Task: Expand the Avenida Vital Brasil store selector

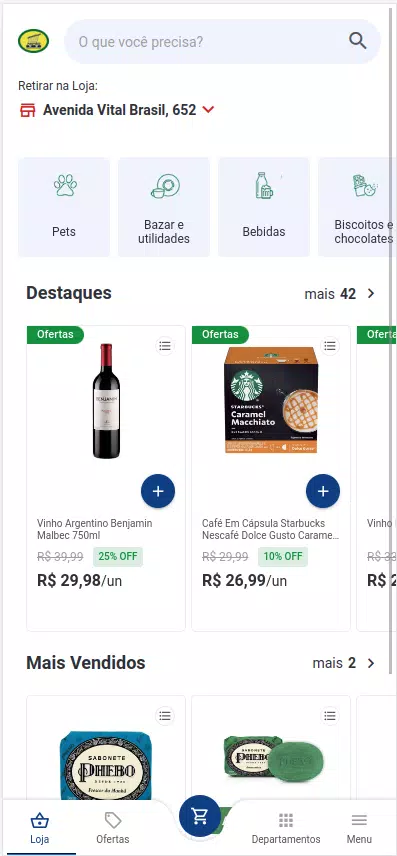Action: click(x=117, y=110)
